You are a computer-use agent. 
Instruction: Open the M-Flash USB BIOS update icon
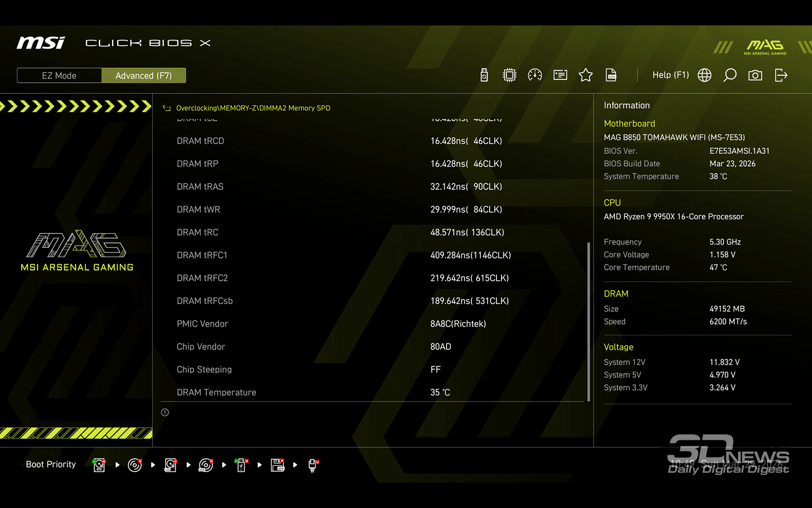[x=484, y=75]
